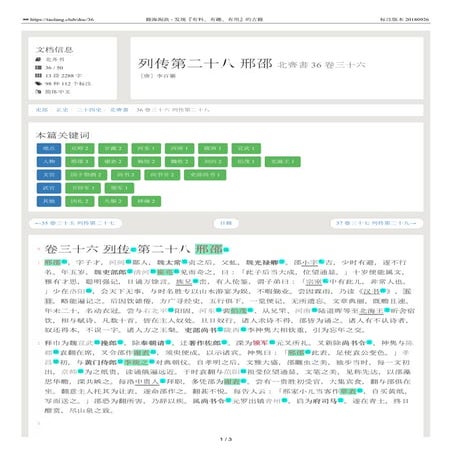The height and width of the screenshot is (452, 452).
Task: Click the language icon beside 简体中文
Action: click(x=38, y=91)
